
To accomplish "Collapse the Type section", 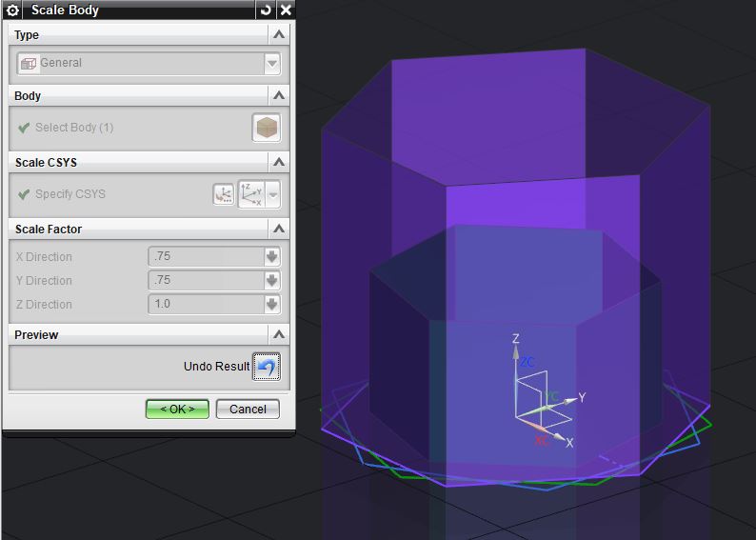I will coord(279,34).
